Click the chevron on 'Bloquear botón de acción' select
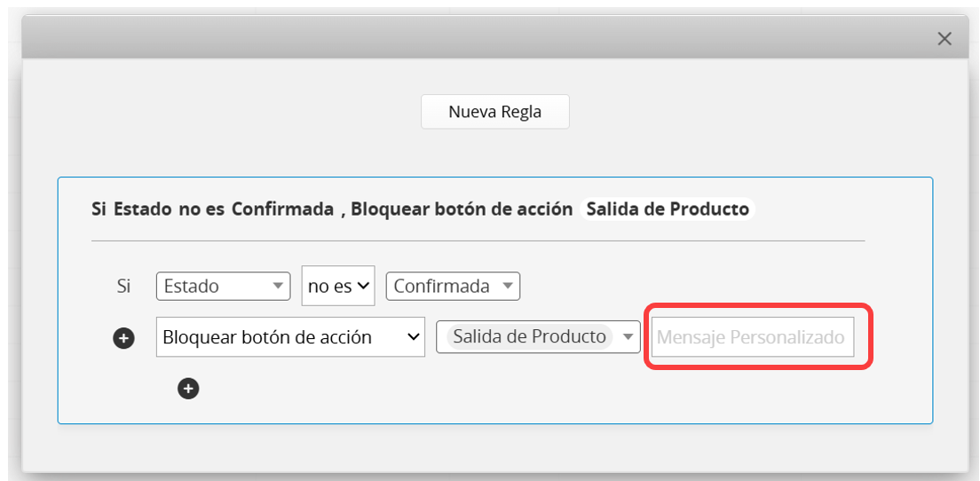Screen dimensions: 980x481 pos(412,337)
